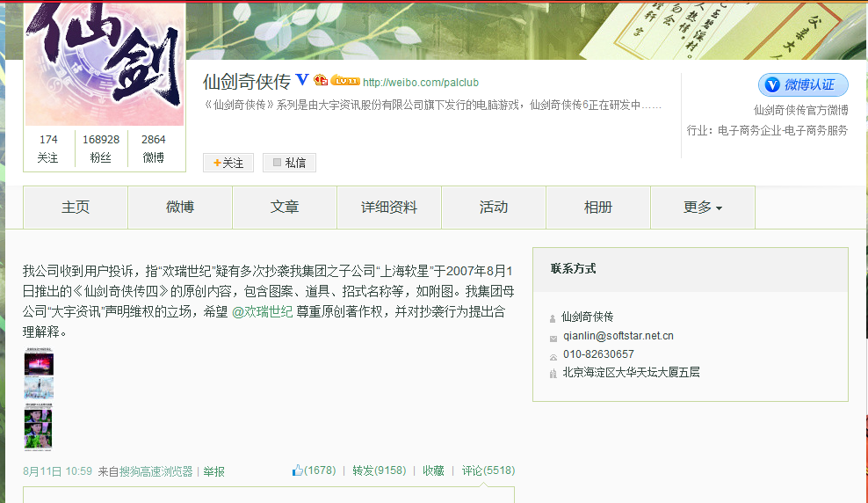Open the 相册 tab
The image size is (868, 503).
(598, 208)
